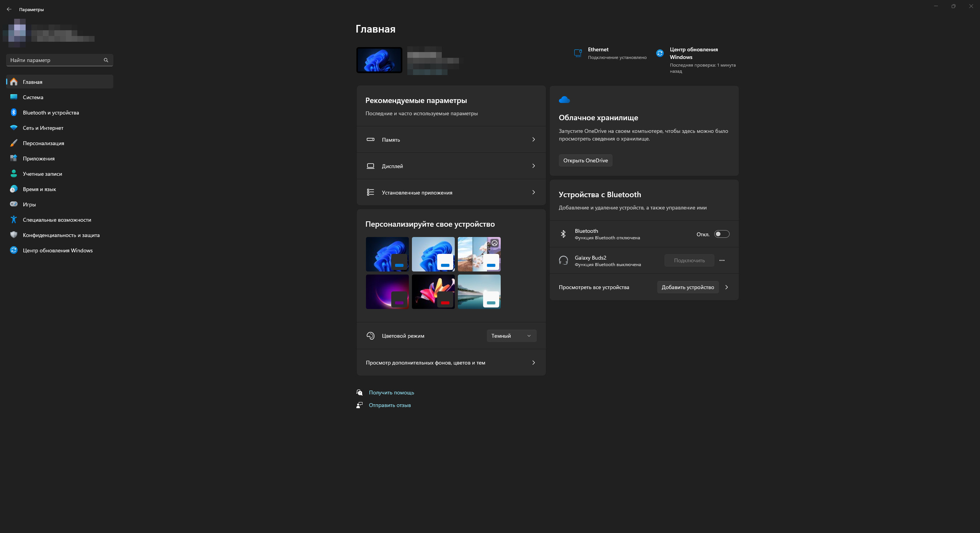Click the Get help icon
This screenshot has width=980, height=533.
click(x=359, y=392)
